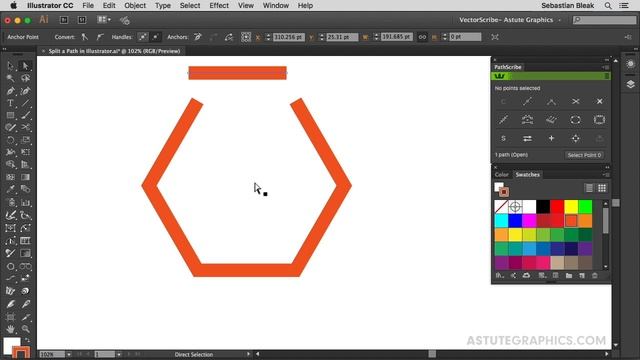Open the Effect menu
This screenshot has width=640, height=360.
(219, 6)
